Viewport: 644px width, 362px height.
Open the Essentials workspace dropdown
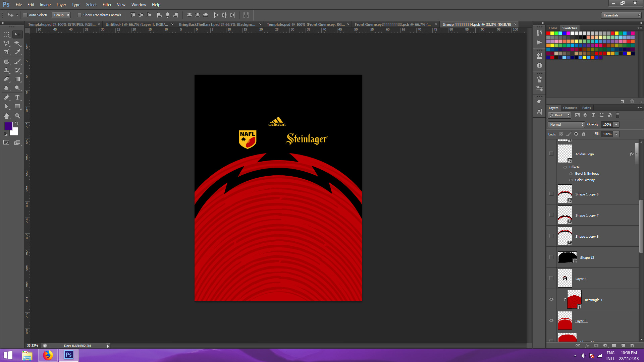point(621,15)
